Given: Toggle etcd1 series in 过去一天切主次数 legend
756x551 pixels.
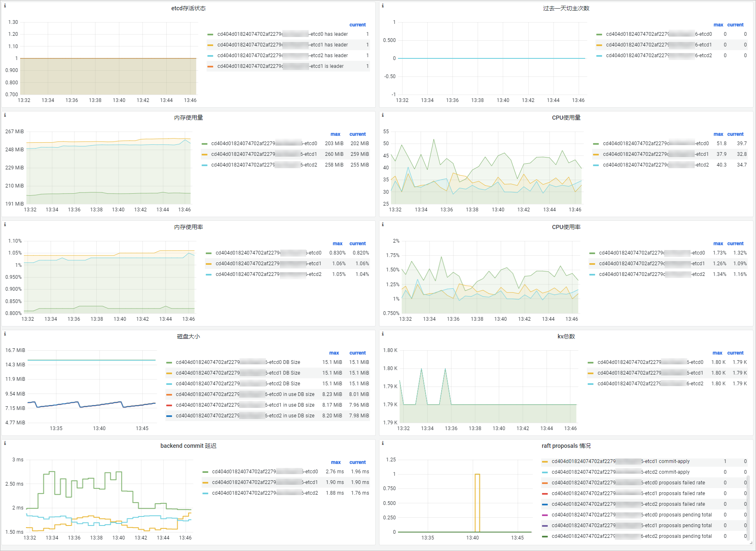Looking at the screenshot, I should point(658,45).
